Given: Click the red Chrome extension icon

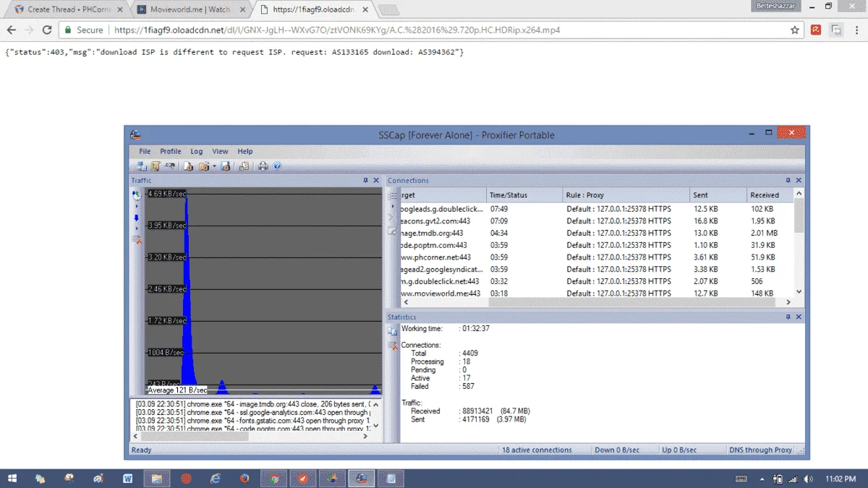Looking at the screenshot, I should tap(816, 30).
